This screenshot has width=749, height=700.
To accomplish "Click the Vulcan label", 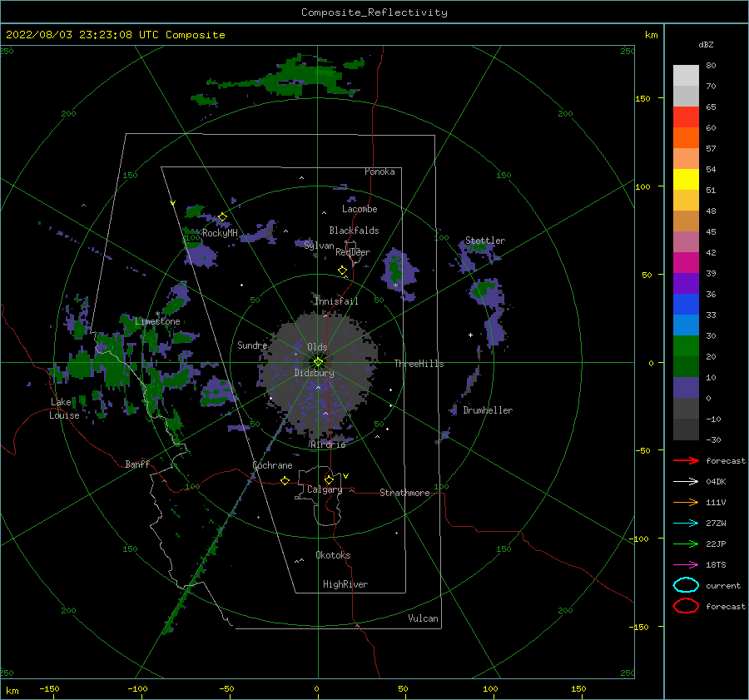I will tap(423, 618).
